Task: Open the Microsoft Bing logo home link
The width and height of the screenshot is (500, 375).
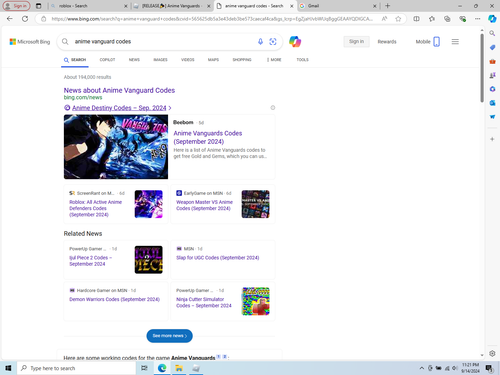Action: click(30, 42)
